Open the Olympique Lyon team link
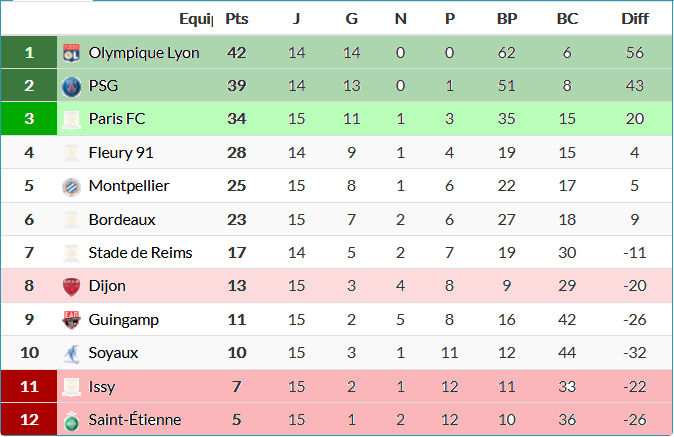Image resolution: width=674 pixels, height=437 pixels. (144, 53)
